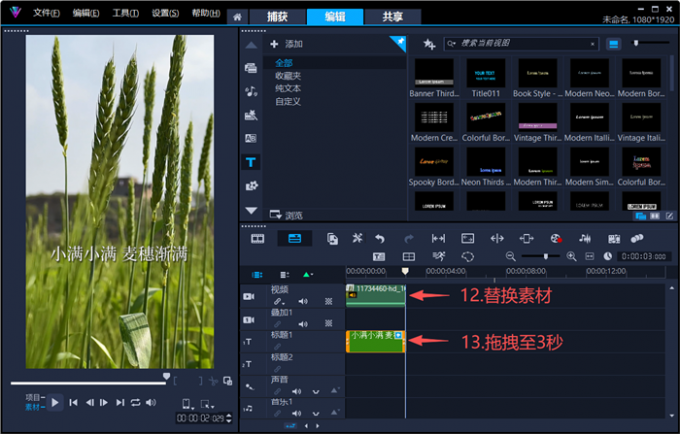680x434 pixels.
Task: Click the 添加 folder button
Action: 286,44
